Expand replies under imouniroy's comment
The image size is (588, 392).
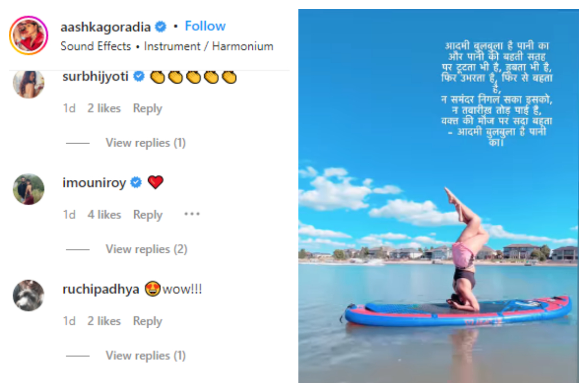pos(146,249)
